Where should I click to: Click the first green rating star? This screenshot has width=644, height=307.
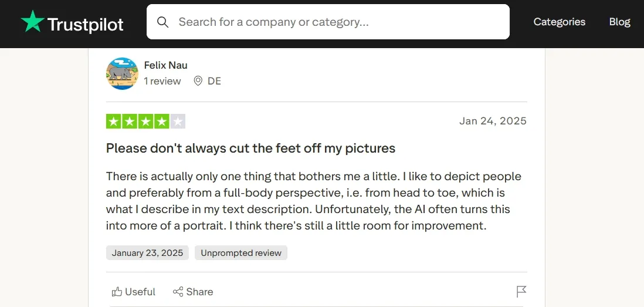click(113, 122)
